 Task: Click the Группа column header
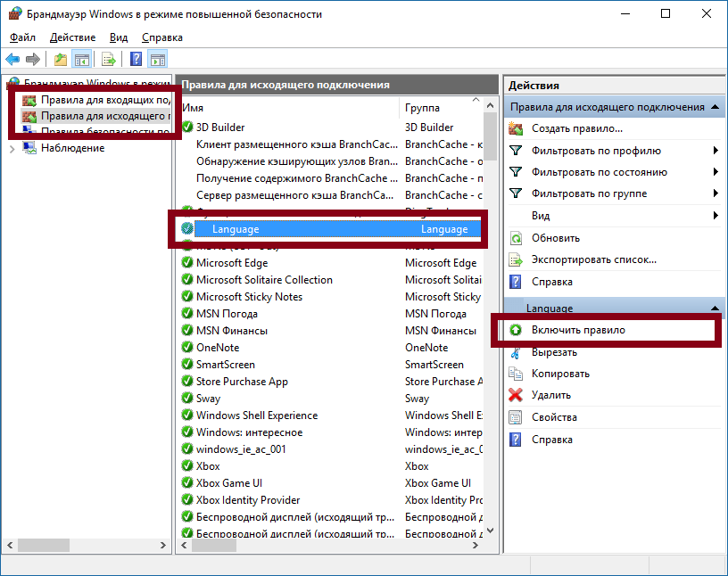click(x=422, y=107)
